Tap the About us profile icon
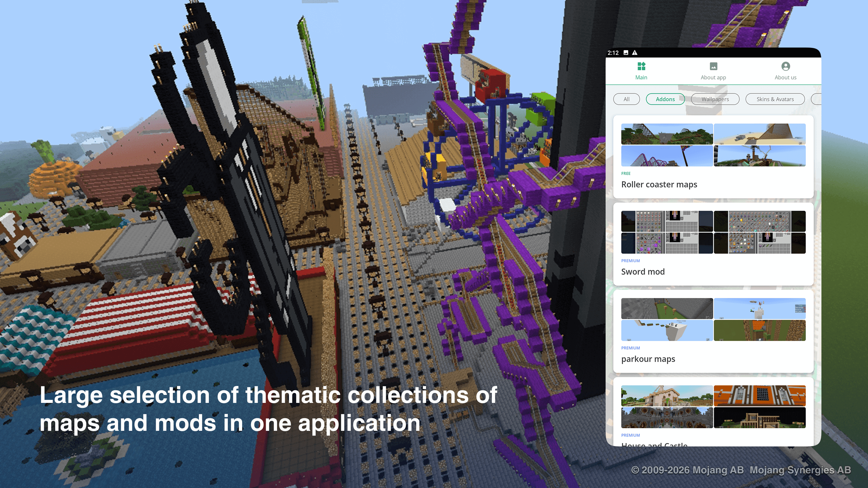 [x=786, y=66]
